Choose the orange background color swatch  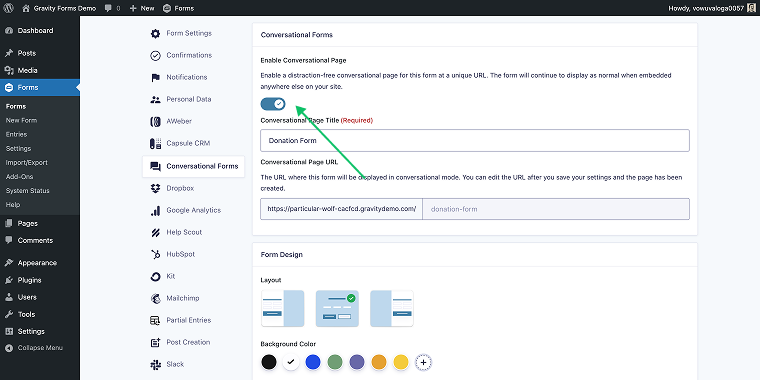point(379,362)
